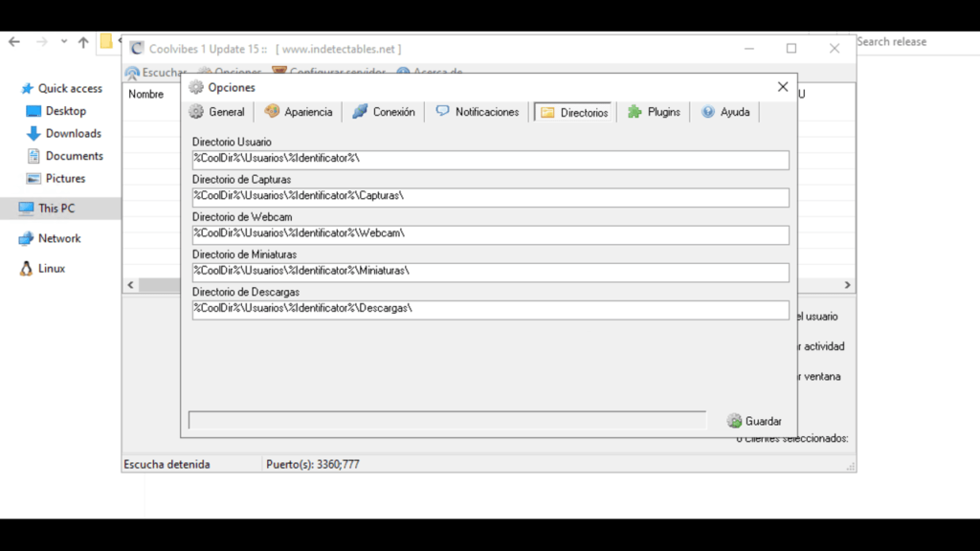Click the Directorio de Miniaturas input field
Screen dimensions: 980x551
pyautogui.click(x=491, y=272)
